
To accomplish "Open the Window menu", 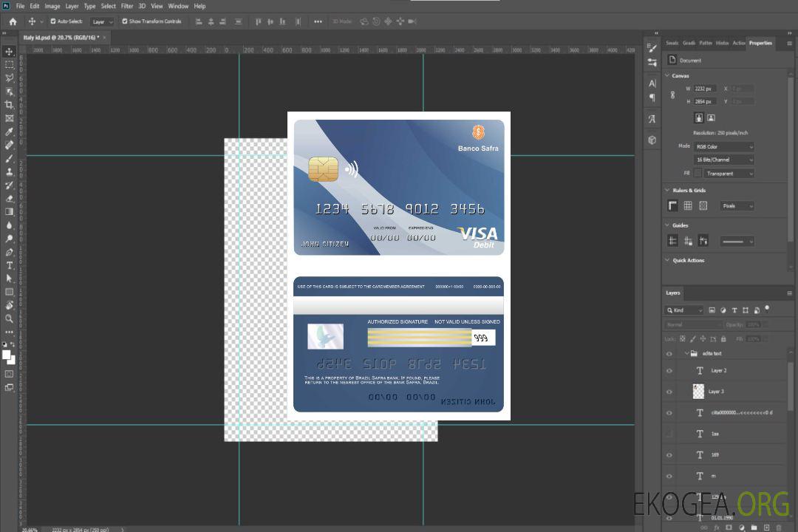I will (x=178, y=6).
